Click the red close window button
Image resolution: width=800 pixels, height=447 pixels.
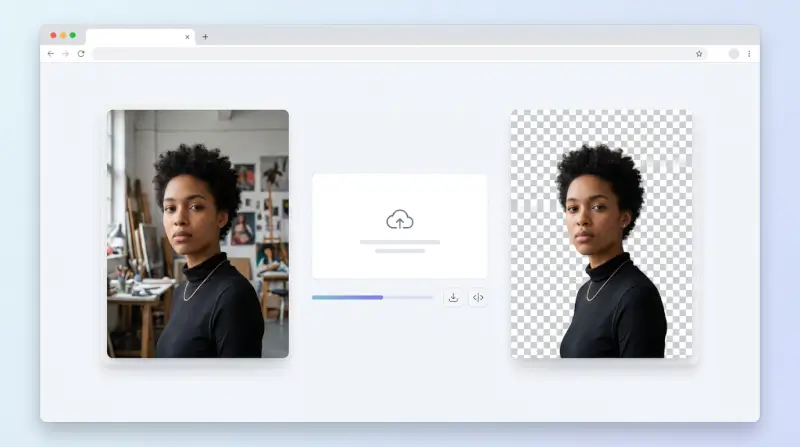(x=53, y=35)
